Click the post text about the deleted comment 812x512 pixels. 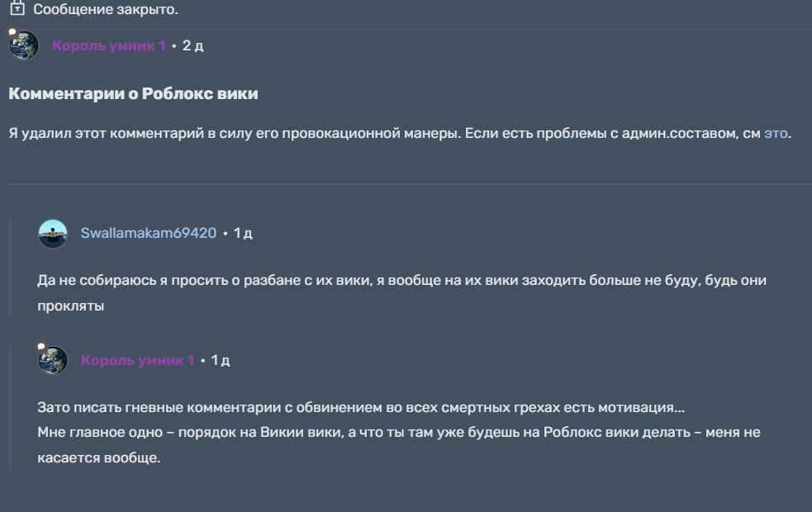tap(372, 133)
